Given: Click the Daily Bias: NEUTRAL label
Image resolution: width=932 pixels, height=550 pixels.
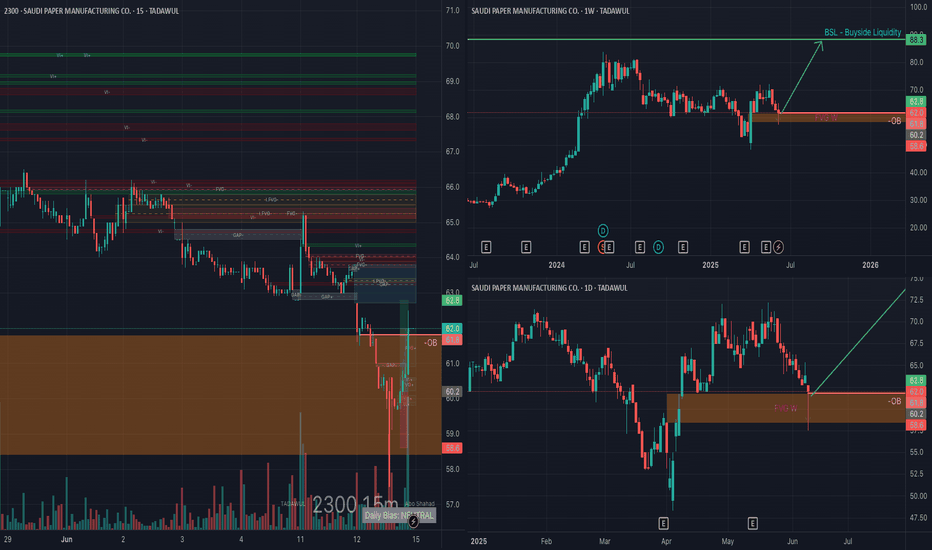Looking at the screenshot, I should point(399,515).
